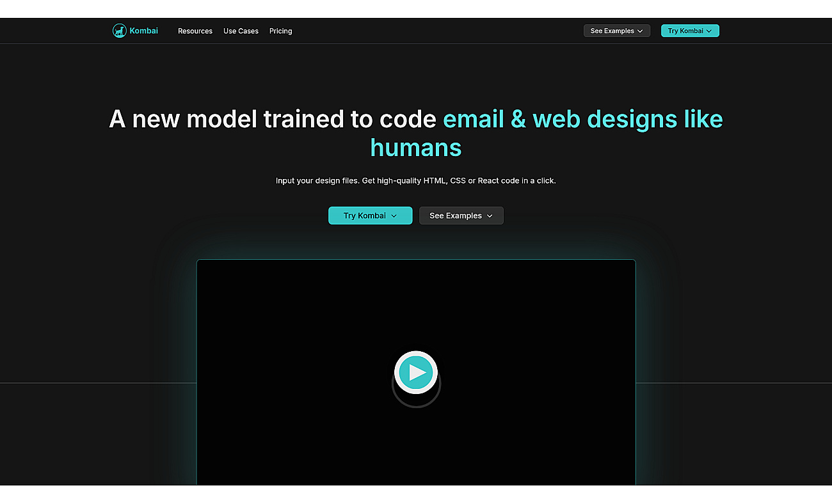This screenshot has width=832, height=504.
Task: Open the Use Cases menu
Action: coord(241,31)
